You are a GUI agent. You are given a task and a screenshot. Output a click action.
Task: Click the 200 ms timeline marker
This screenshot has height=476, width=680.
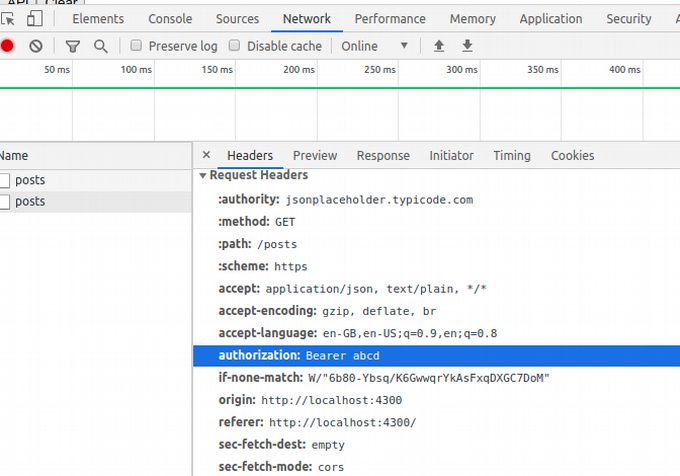298,69
